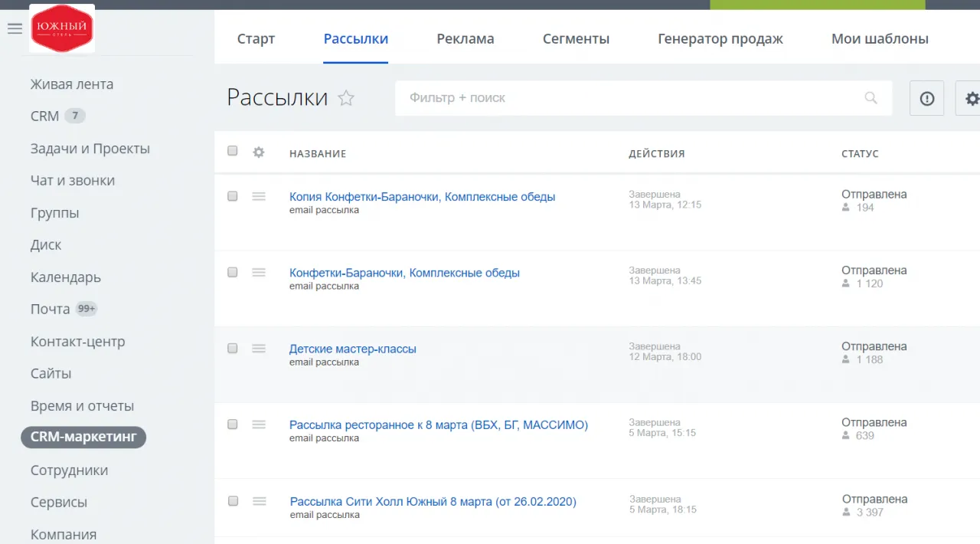The width and height of the screenshot is (980, 544).
Task: Open the exclamation alert icon
Action: pyautogui.click(x=926, y=98)
